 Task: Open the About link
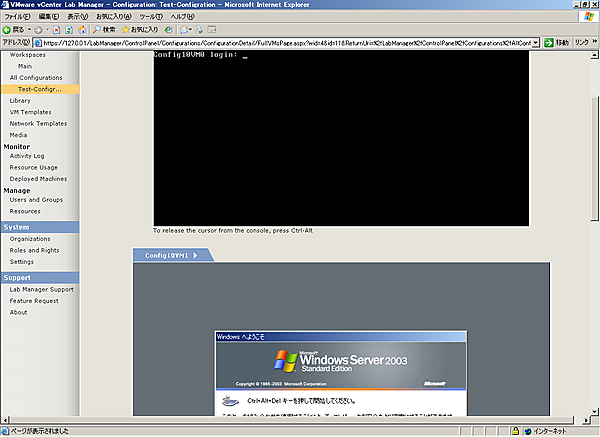pos(18,313)
